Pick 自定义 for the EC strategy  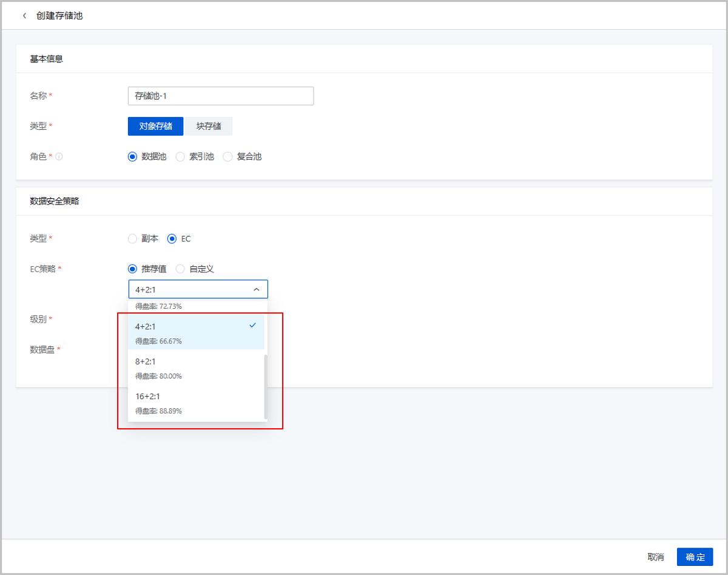(195, 269)
